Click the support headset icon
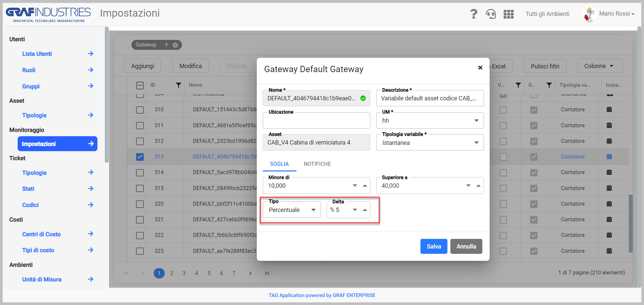Image resolution: width=644 pixels, height=305 pixels. [491, 14]
